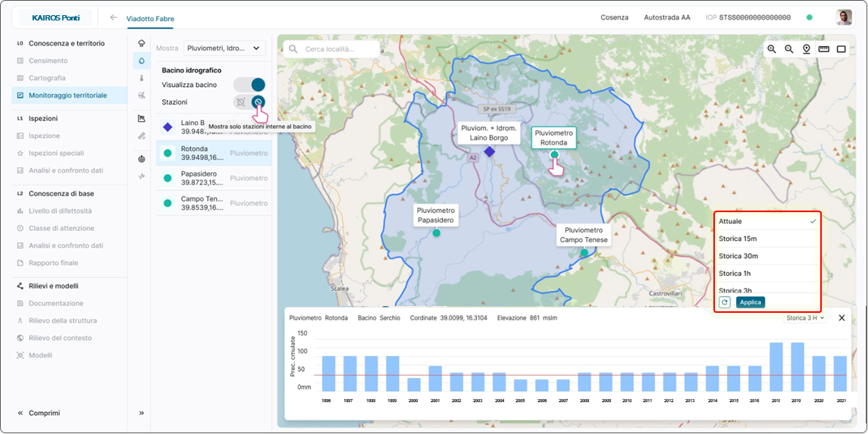Click the location pin icon on map toolbar
The width and height of the screenshot is (868, 434).
(807, 49)
